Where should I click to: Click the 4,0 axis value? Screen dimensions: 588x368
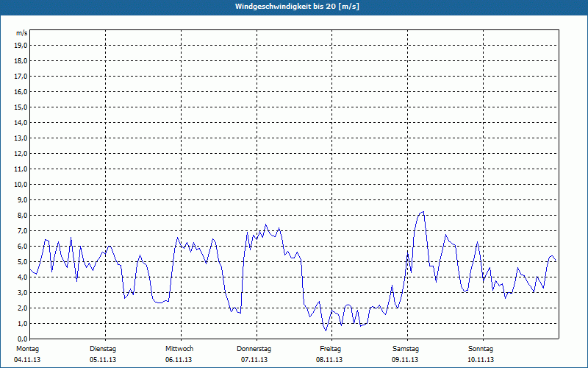[x=22, y=277]
